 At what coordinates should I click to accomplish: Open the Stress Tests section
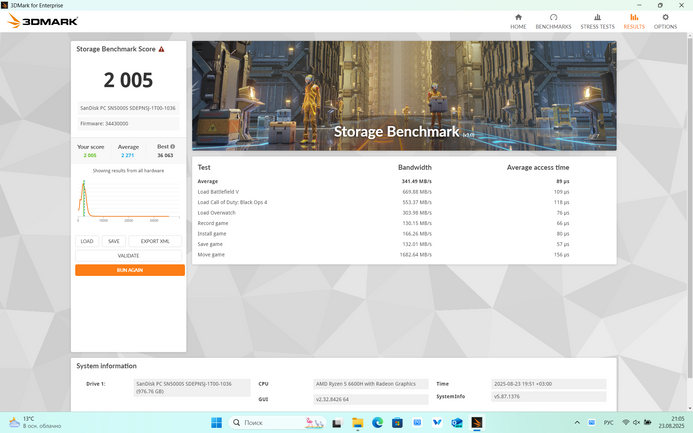click(x=597, y=21)
